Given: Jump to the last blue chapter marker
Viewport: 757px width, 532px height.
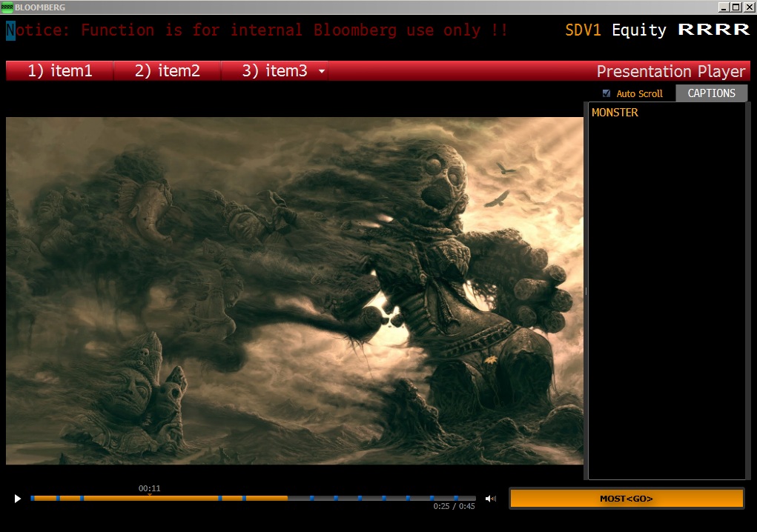Looking at the screenshot, I should pos(454,498).
